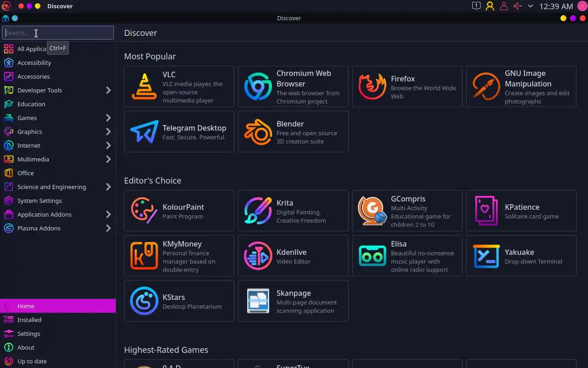Select the Accessibility category label
Screen dimensions: 588x368
click(x=34, y=63)
